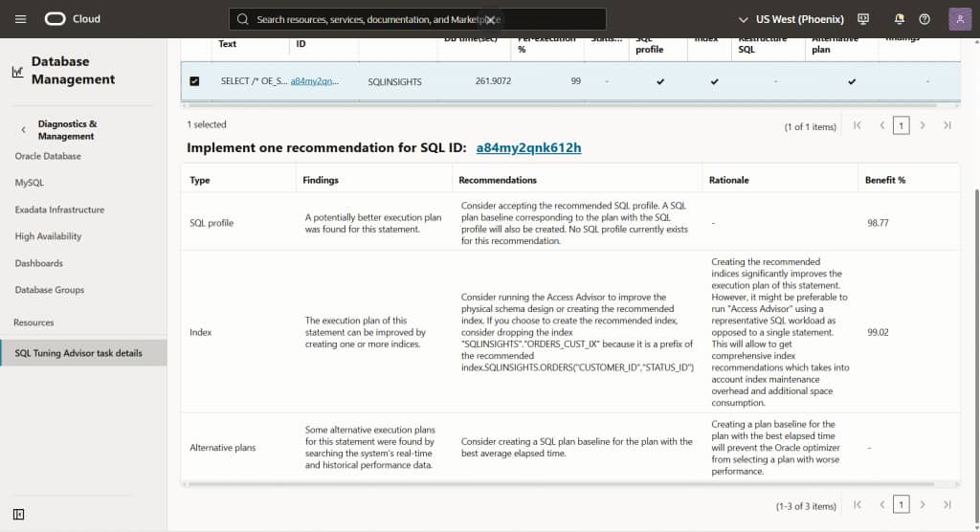The width and height of the screenshot is (980, 532).
Task: Go to first page in upper pagination
Action: [857, 125]
